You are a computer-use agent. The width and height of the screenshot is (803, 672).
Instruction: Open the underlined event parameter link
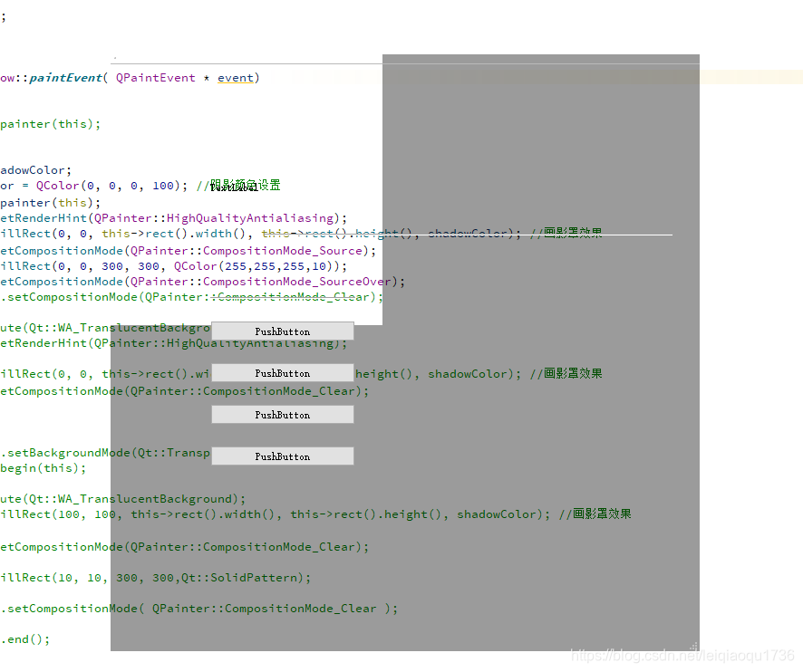pyautogui.click(x=235, y=77)
